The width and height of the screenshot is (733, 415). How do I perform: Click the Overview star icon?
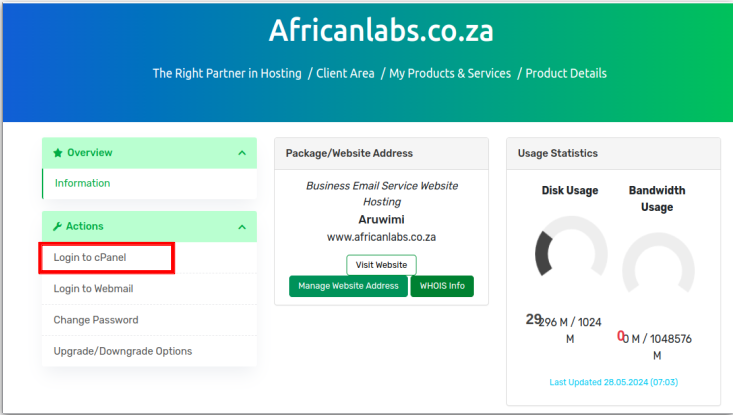coord(57,153)
